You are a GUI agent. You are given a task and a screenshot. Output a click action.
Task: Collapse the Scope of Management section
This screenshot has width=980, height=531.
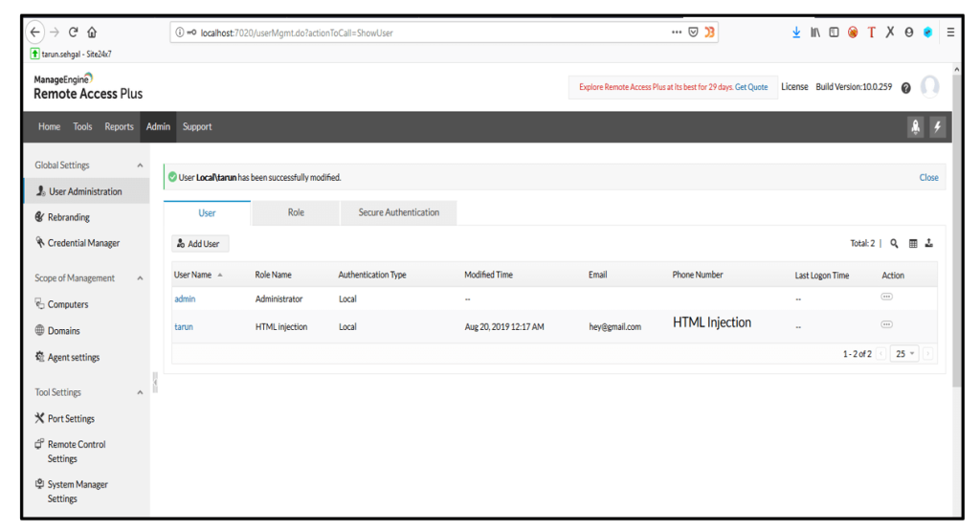140,278
